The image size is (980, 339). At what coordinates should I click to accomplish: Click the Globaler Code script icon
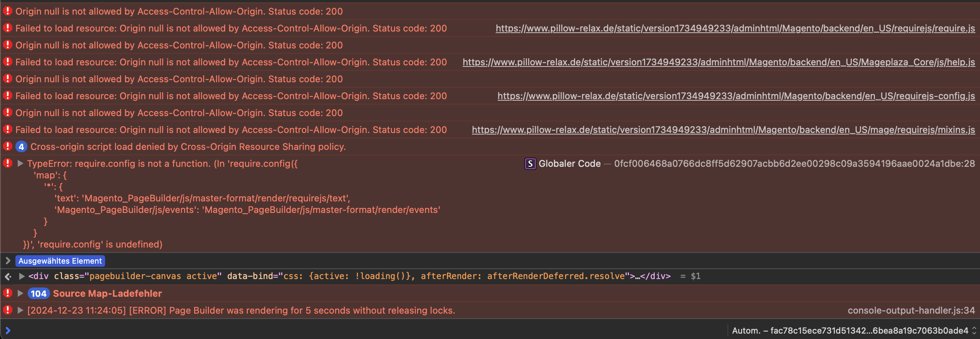point(530,164)
